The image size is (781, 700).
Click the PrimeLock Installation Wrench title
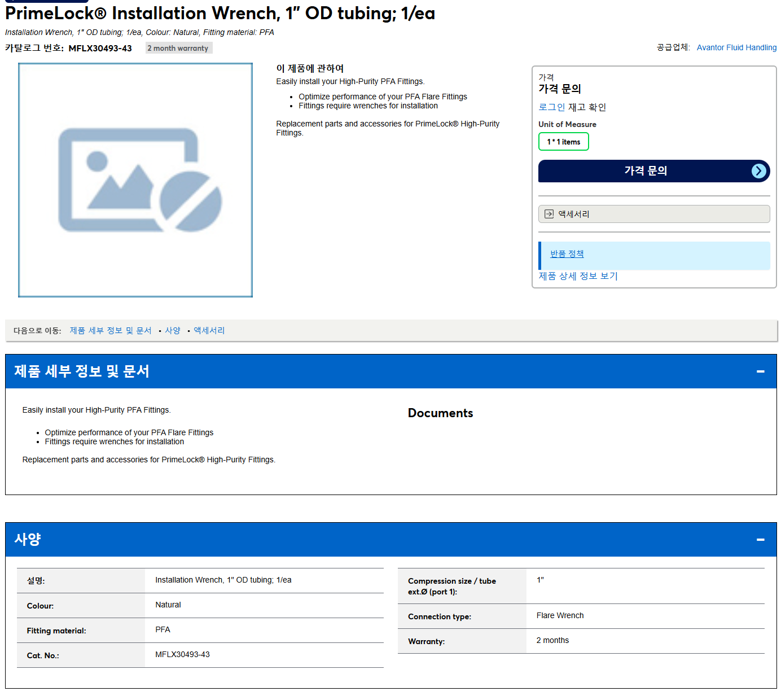[x=220, y=13]
